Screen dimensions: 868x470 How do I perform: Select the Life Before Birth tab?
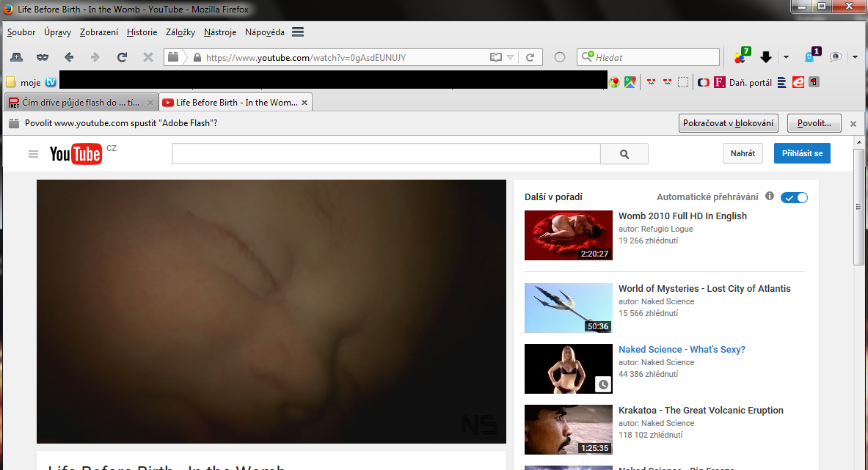[x=236, y=103]
